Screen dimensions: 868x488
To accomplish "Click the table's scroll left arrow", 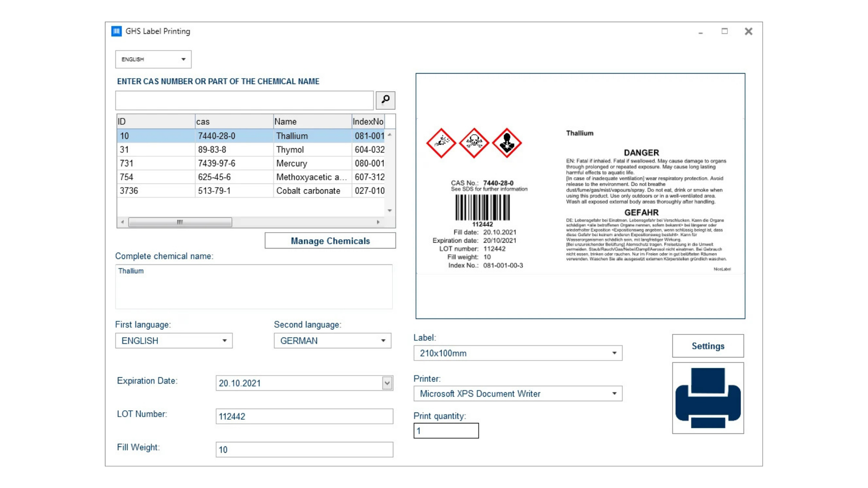I will (123, 222).
